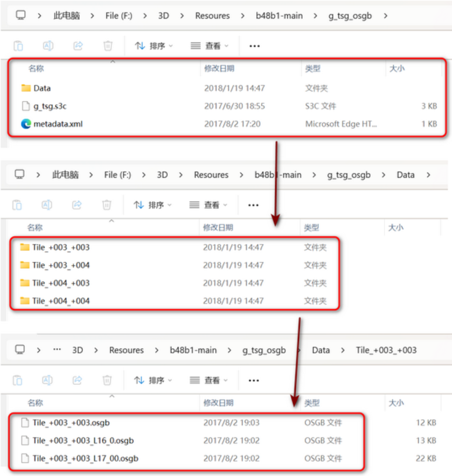The height and width of the screenshot is (476, 452).
Task: Click the Rename icon in the window listing .osgb files
Action: (47, 380)
